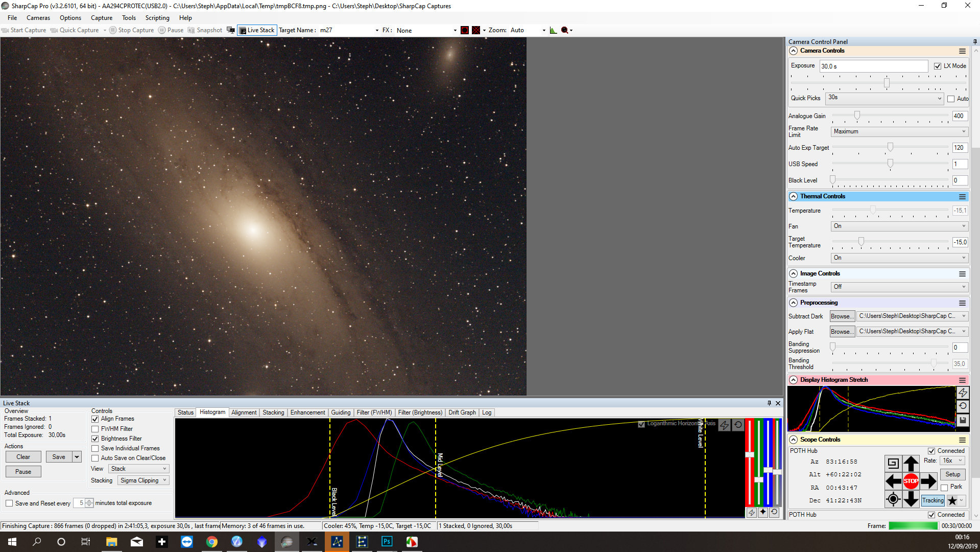Enable the FWHM Filter checkbox

tap(95, 429)
